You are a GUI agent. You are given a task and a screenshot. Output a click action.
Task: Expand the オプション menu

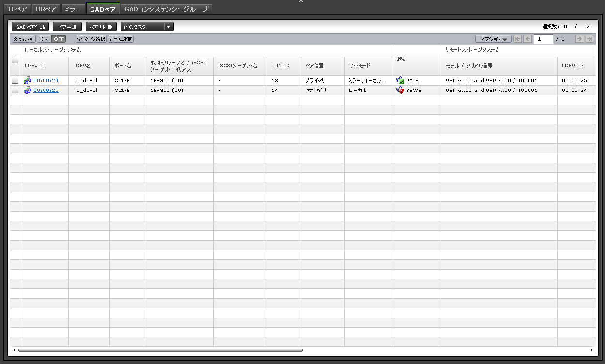pyautogui.click(x=493, y=39)
